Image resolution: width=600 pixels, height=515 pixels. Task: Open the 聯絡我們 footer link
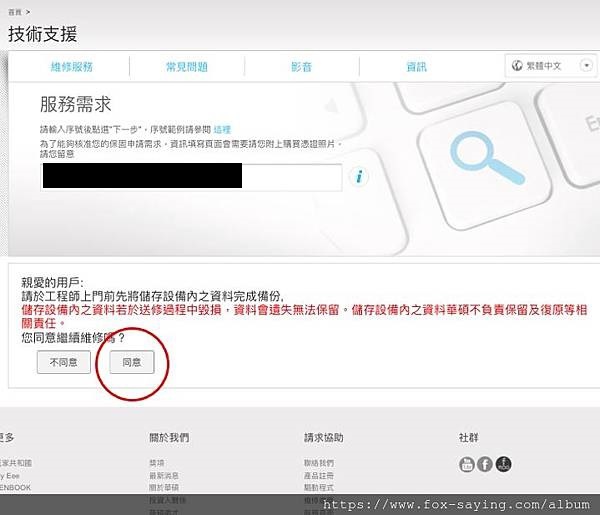pos(319,463)
